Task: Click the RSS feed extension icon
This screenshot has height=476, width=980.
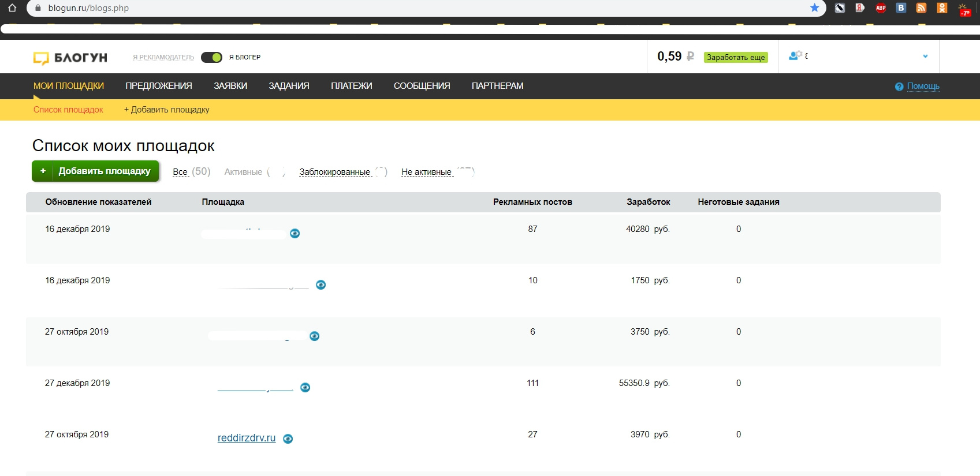Action: coord(922,8)
